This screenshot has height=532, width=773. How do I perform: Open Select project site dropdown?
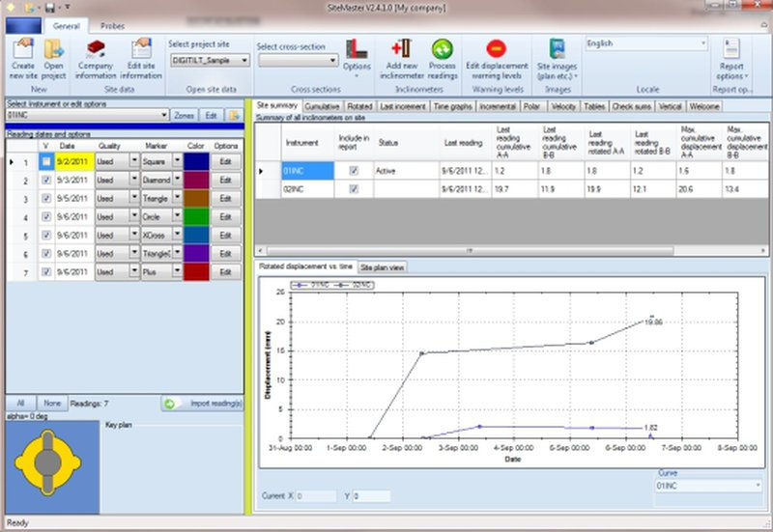[211, 61]
